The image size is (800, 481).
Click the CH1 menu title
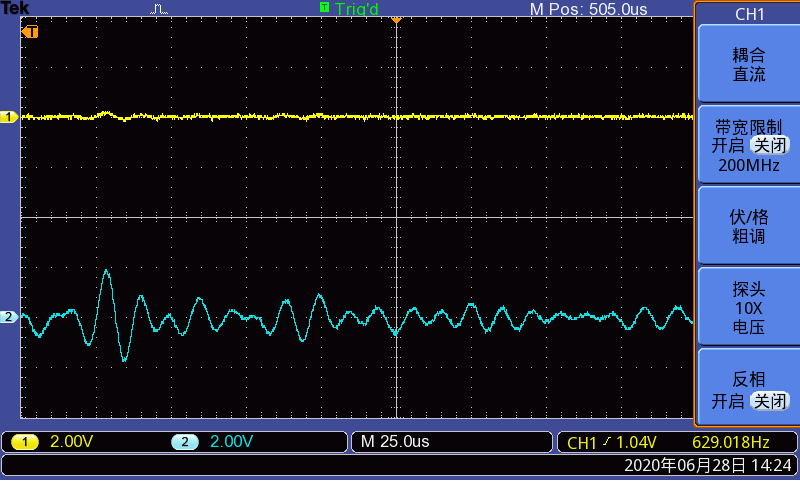point(749,14)
